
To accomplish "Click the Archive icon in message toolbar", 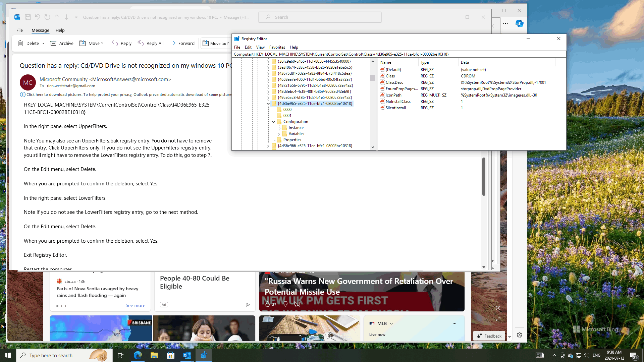I will tap(53, 43).
